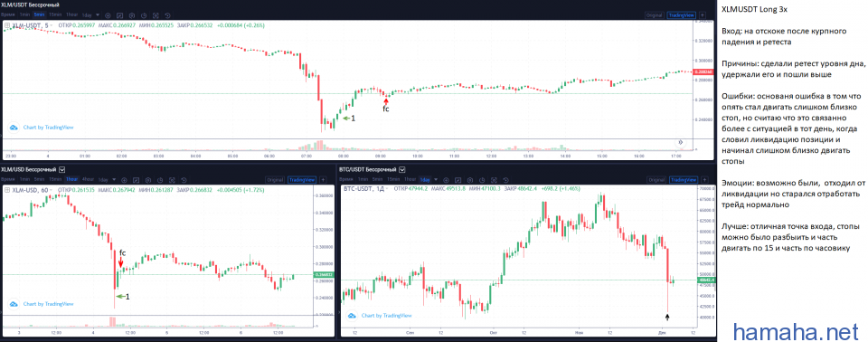Click the clock icon in XLM/USD chart toolbar

point(160,180)
